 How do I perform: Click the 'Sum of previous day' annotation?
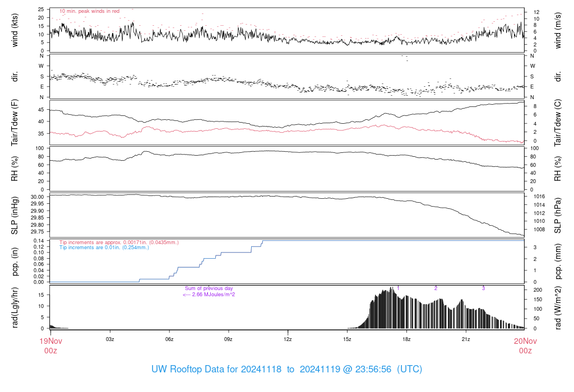tap(209, 288)
